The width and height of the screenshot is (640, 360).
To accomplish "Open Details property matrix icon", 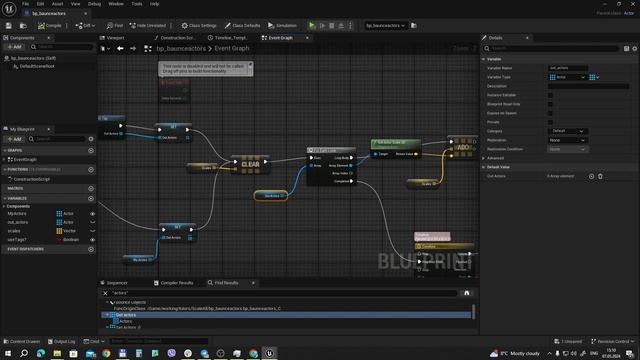I will 627,48.
